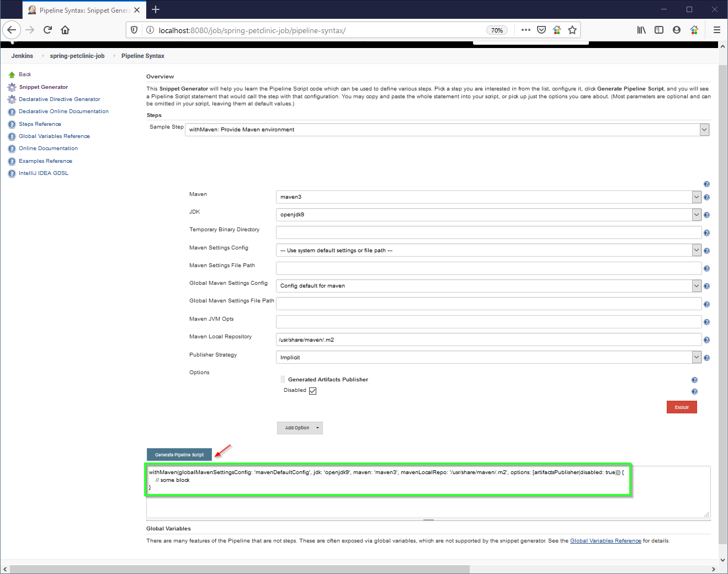This screenshot has width=728, height=574.
Task: Open the Firefox home page icon
Action: tap(65, 30)
